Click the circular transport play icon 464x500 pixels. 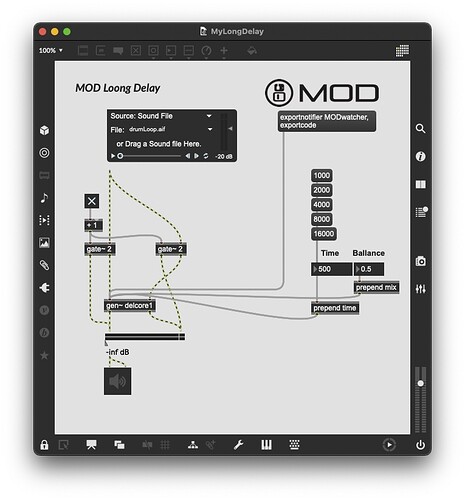pos(389,445)
